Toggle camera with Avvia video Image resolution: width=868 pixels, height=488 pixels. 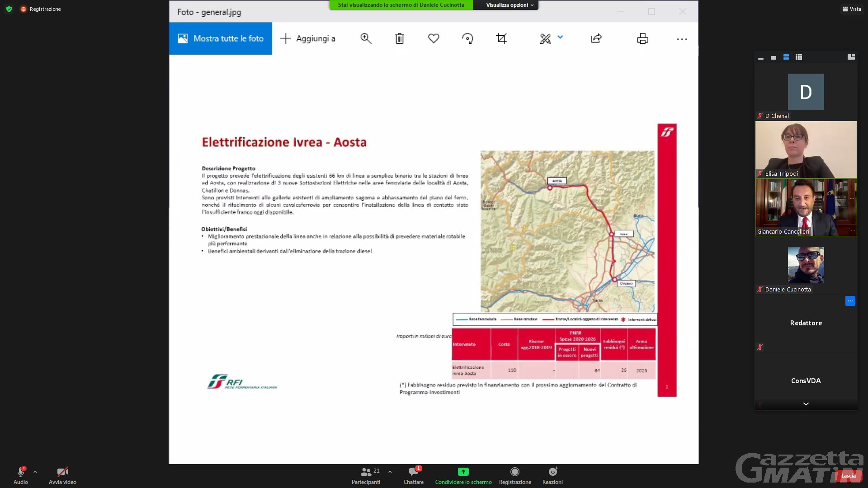[x=62, y=476]
